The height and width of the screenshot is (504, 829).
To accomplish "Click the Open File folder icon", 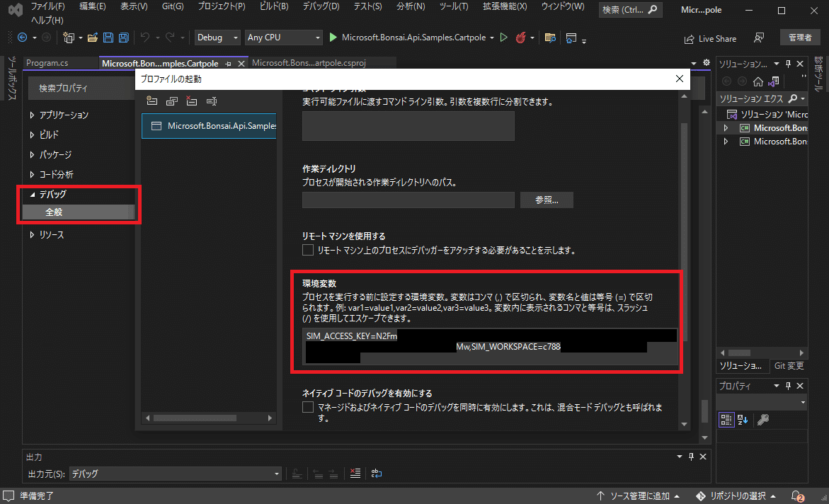I will point(93,38).
